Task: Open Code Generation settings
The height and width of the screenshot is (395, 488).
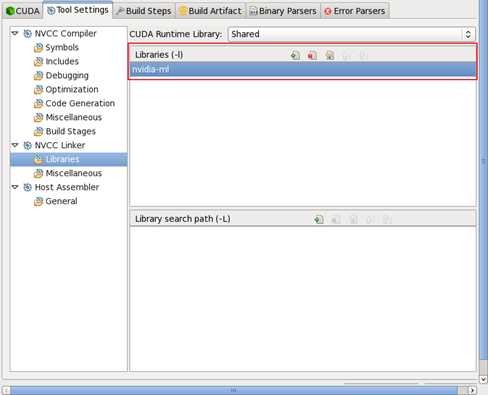Action: (80, 103)
